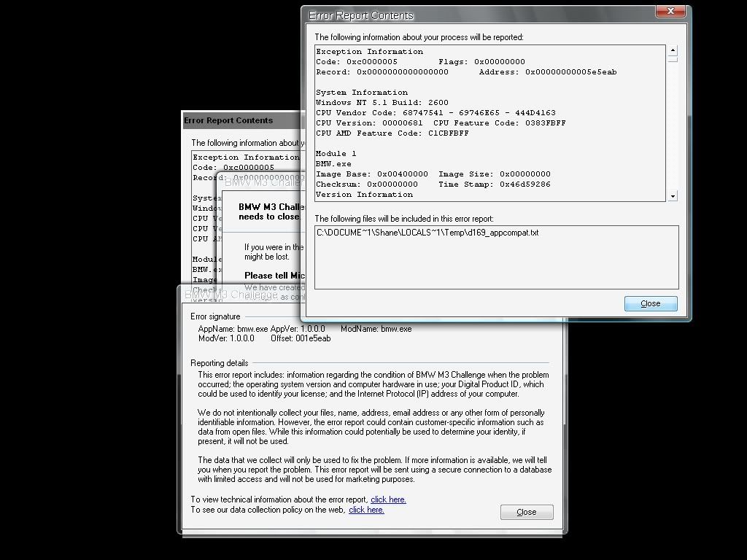747x560 pixels.
Task: Click the Error signature section label
Action: tap(215, 316)
